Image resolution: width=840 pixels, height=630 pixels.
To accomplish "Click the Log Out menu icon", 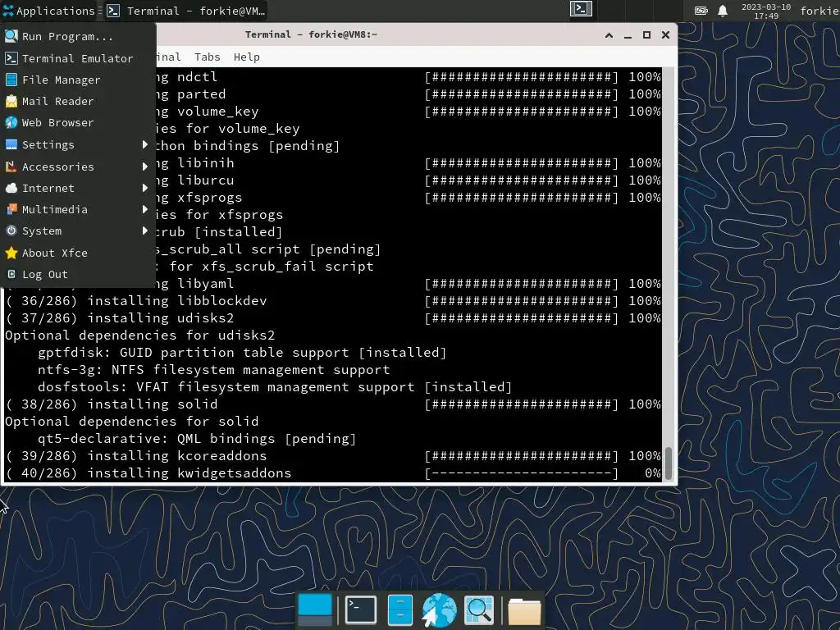I will 11,274.
